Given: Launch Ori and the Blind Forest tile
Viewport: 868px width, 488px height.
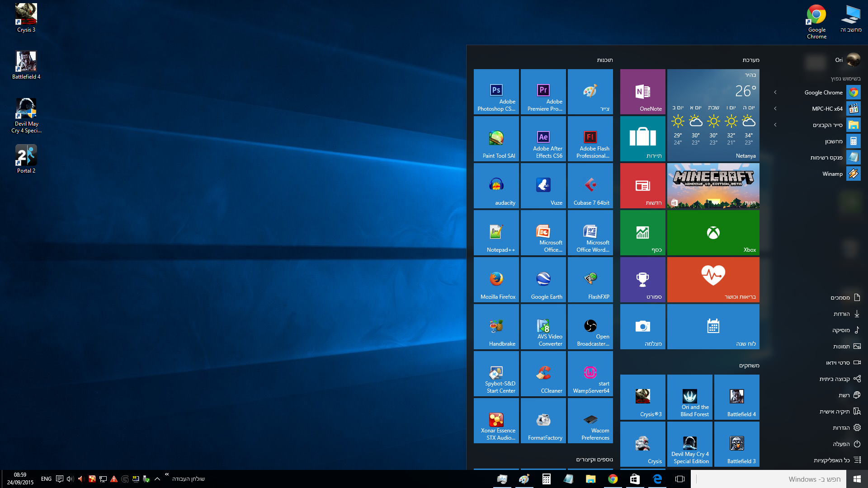Looking at the screenshot, I should (690, 397).
